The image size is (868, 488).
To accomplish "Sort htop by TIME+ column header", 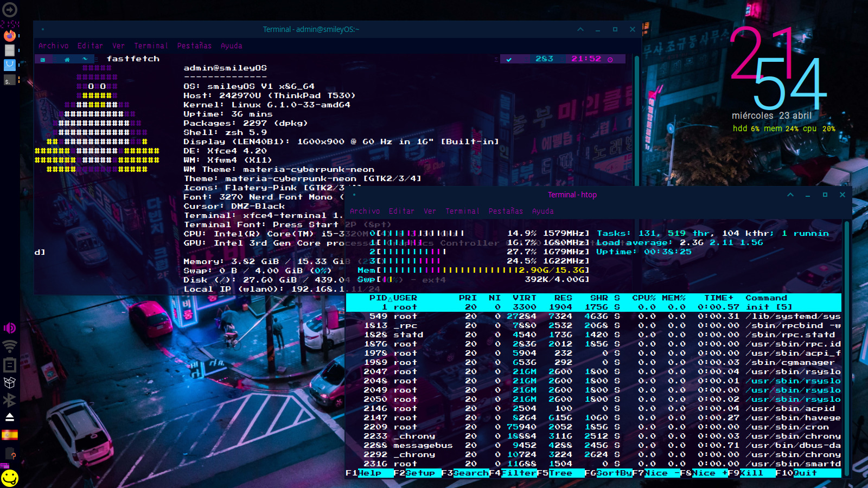I will [719, 298].
